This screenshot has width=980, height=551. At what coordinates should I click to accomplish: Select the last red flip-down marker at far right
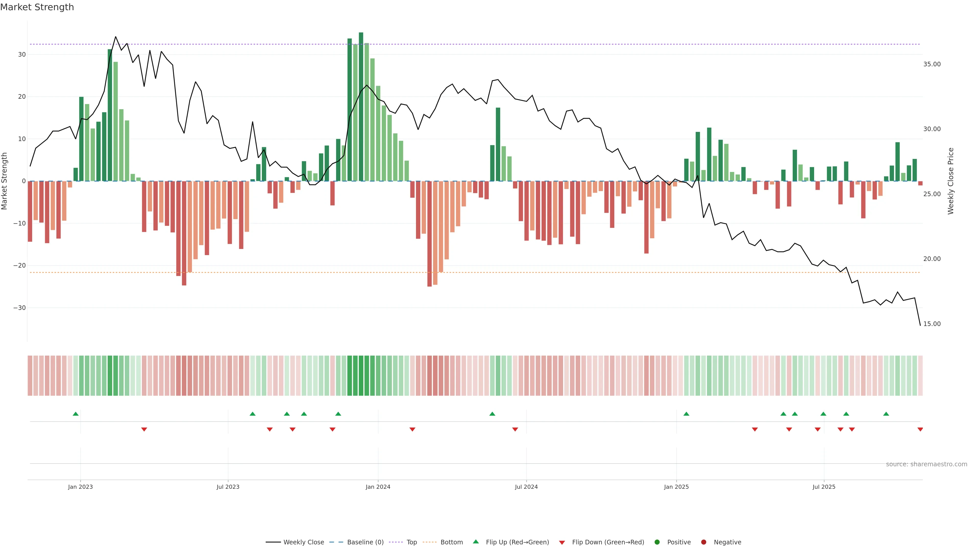[920, 429]
